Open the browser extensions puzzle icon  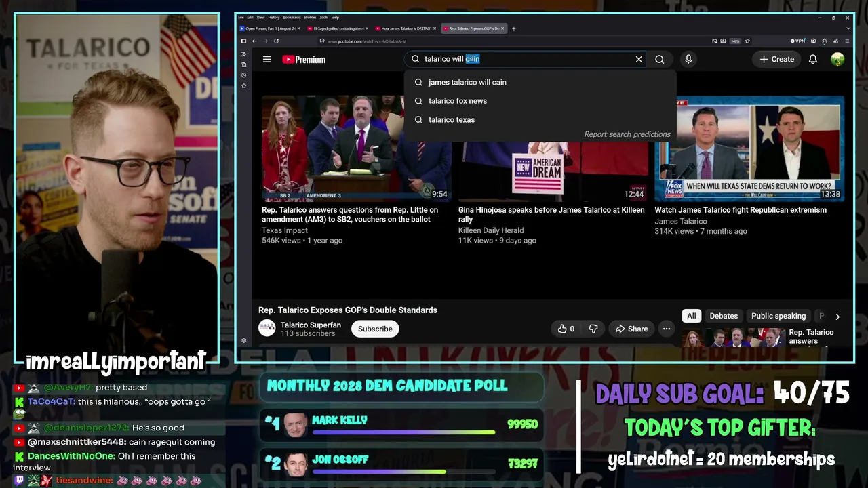[825, 41]
